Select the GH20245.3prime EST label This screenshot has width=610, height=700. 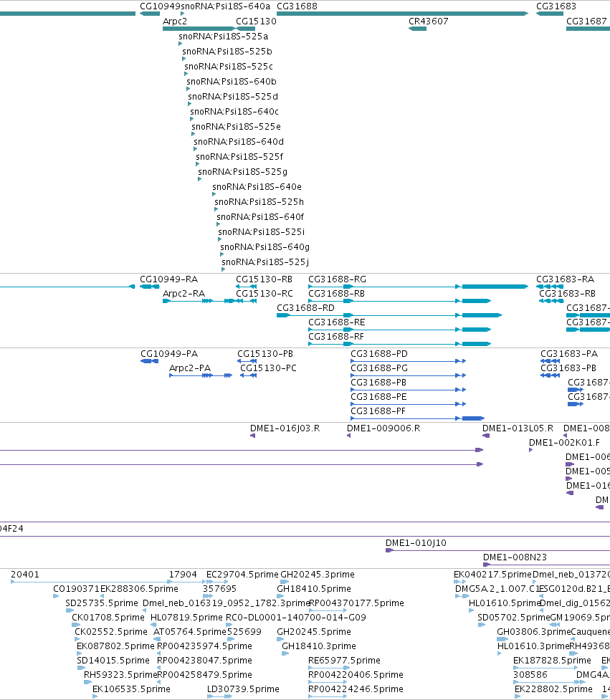[x=317, y=575]
